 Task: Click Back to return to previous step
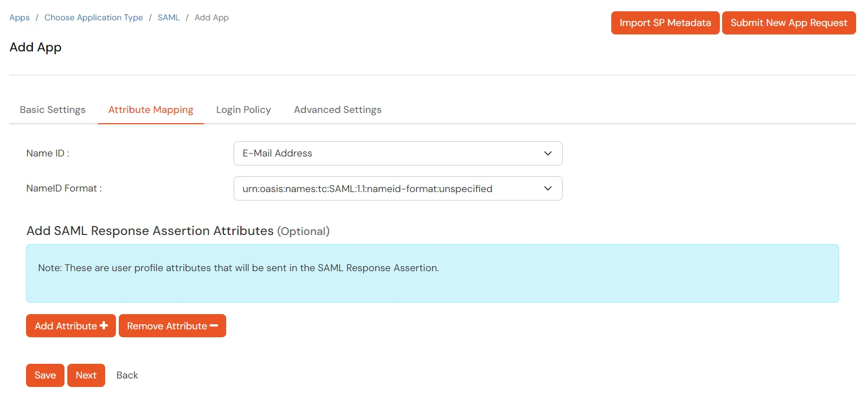click(127, 375)
